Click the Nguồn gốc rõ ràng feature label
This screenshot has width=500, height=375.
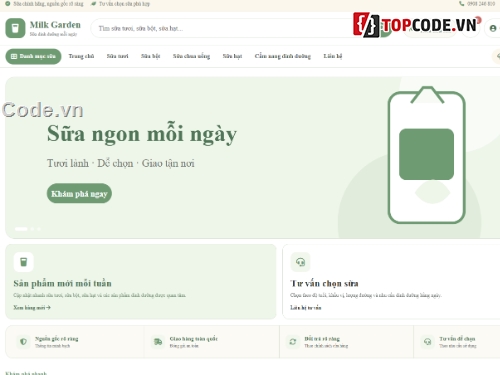[57, 339]
